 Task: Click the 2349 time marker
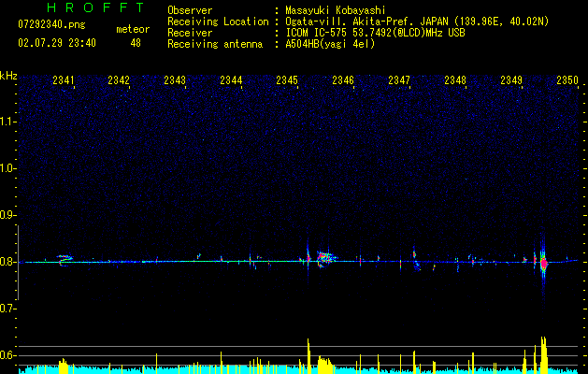(x=511, y=80)
